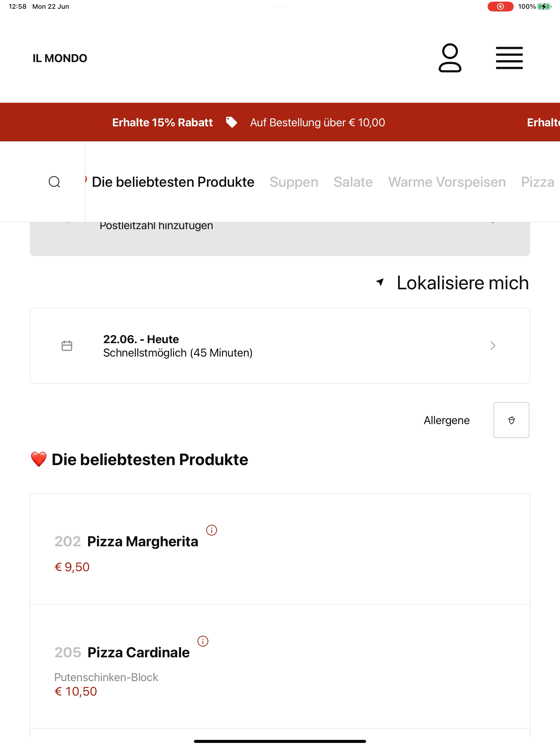Expand delivery time options chevron

(493, 345)
